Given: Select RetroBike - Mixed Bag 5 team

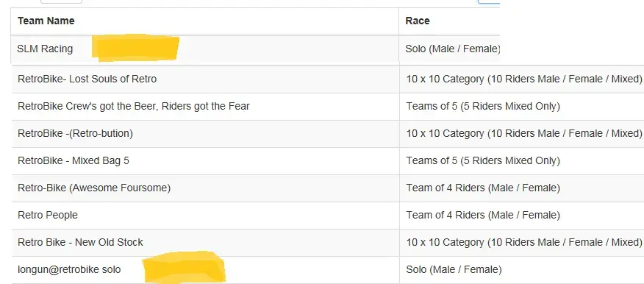Looking at the screenshot, I should point(73,160).
